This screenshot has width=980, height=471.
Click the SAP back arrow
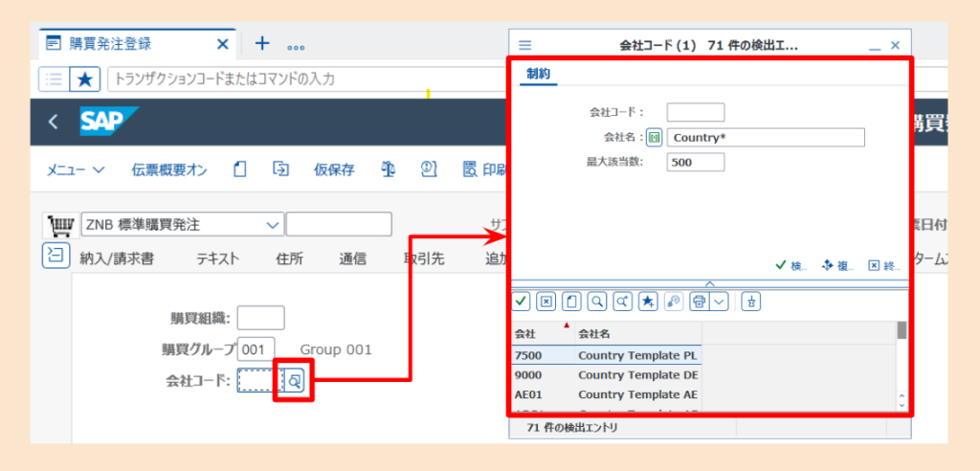click(x=54, y=122)
